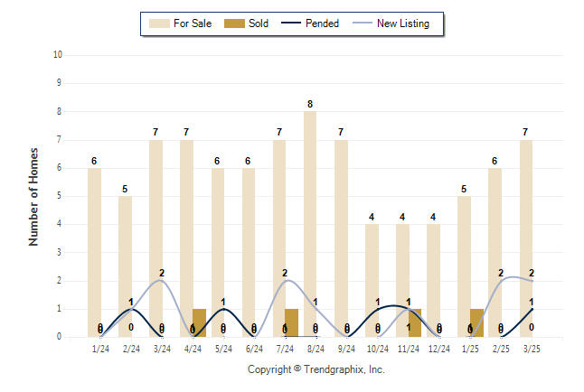
Task: Click the For Sale legend color swatch
Action: coord(159,23)
